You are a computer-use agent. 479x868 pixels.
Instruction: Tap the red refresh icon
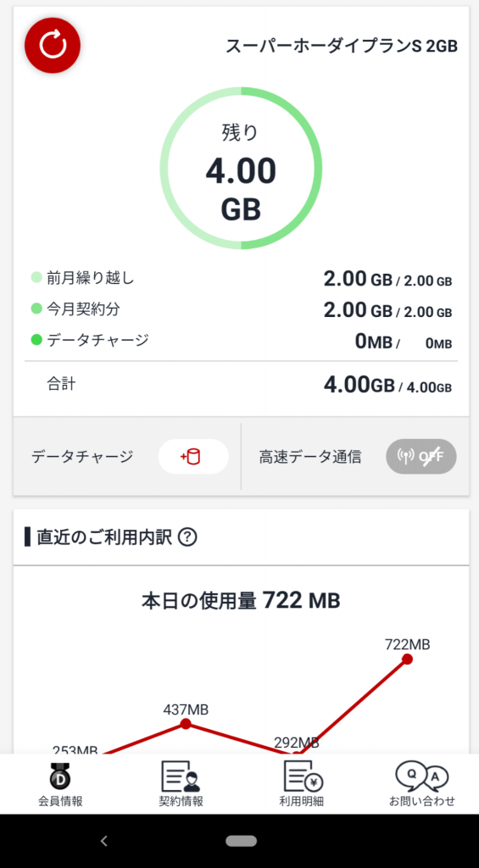(53, 46)
